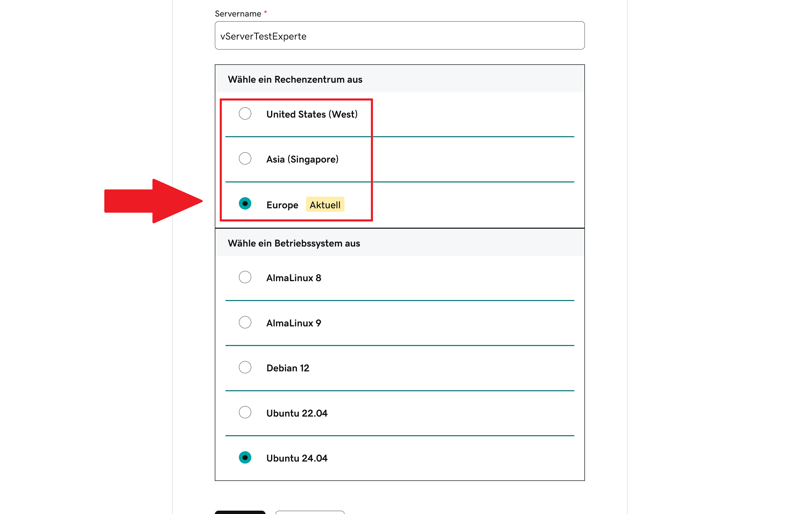Click the "Ubuntu 22.04" label text
800x514 pixels.
[297, 414]
